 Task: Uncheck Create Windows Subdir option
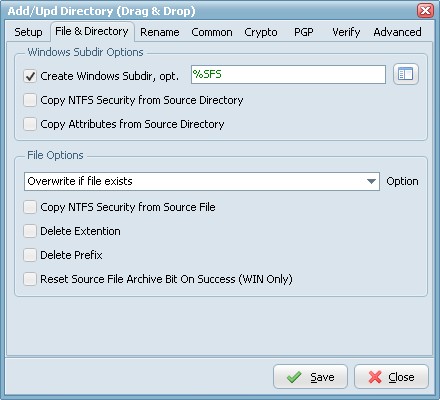tap(30, 76)
